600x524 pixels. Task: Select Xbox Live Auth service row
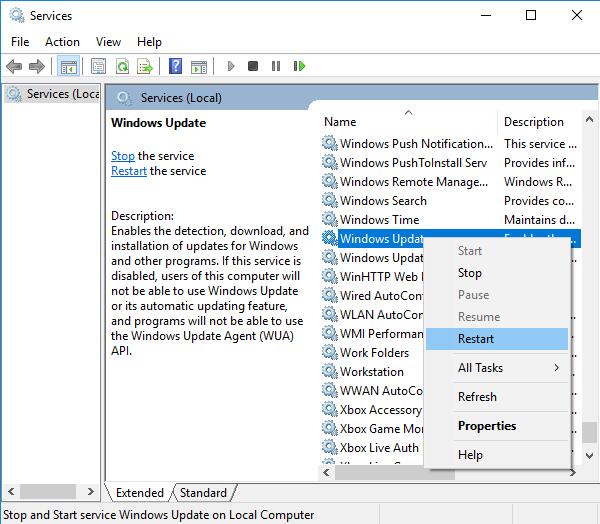[x=372, y=447]
